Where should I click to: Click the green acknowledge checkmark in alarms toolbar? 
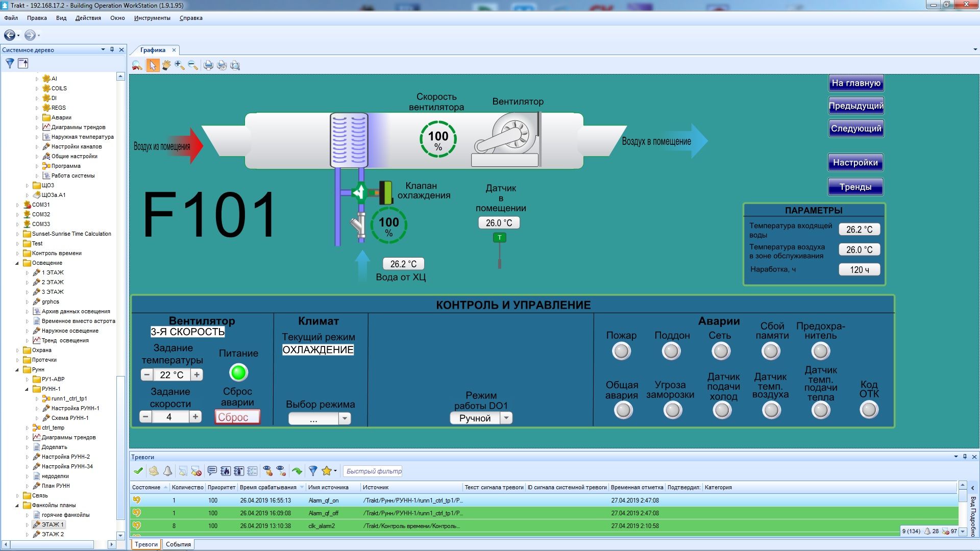click(138, 471)
